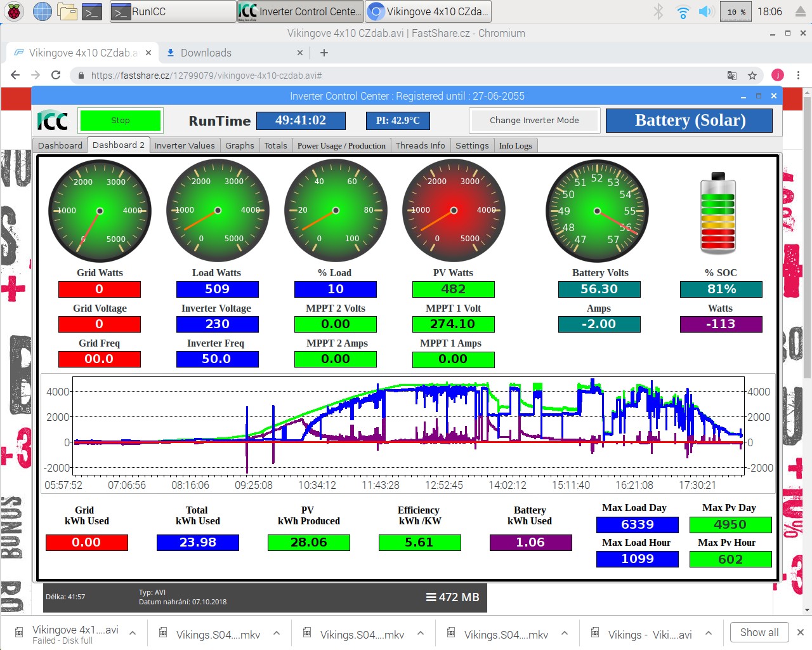Click the Bluetooth tray icon
This screenshot has width=812, height=650.
[658, 11]
